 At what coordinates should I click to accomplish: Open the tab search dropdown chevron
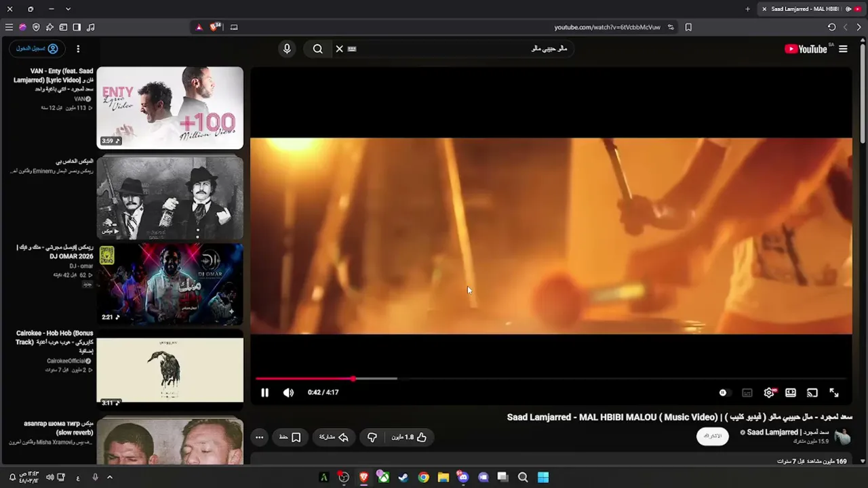(x=68, y=9)
